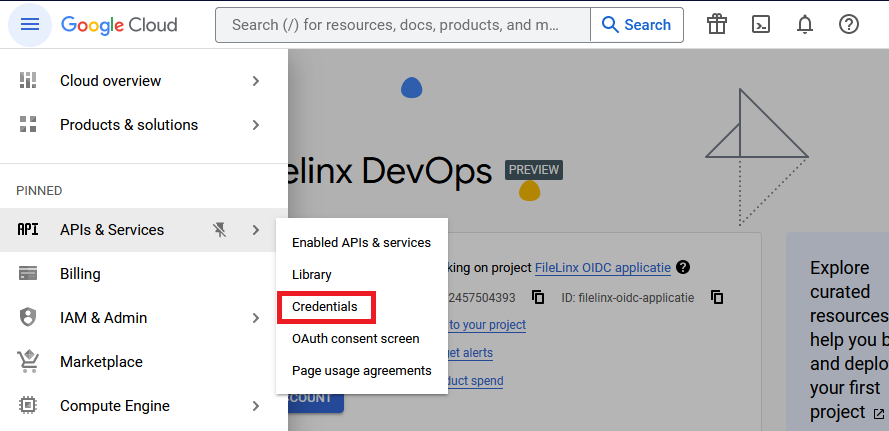Click the Compute Engine chip icon
Viewport: 889px width, 431px height.
pos(28,405)
